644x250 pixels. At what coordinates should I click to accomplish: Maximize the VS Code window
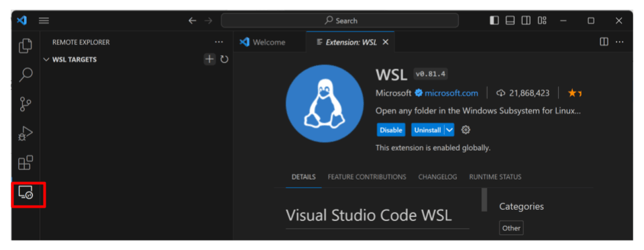click(x=590, y=21)
